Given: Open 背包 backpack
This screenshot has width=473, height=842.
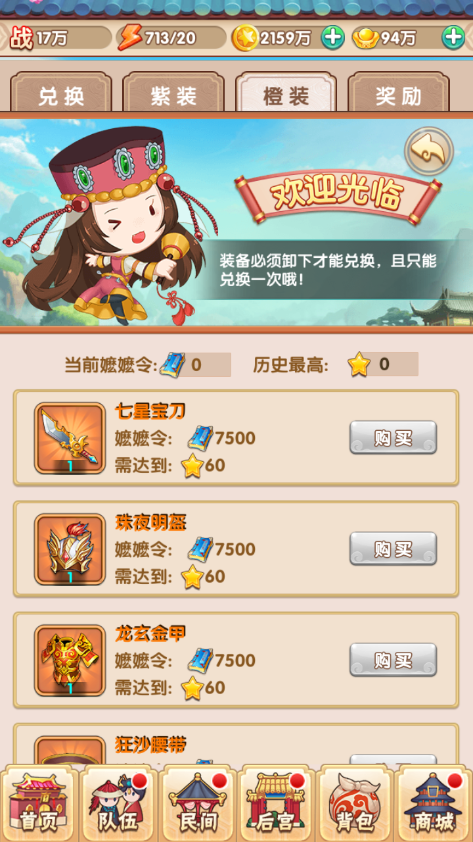Looking at the screenshot, I should (x=354, y=803).
